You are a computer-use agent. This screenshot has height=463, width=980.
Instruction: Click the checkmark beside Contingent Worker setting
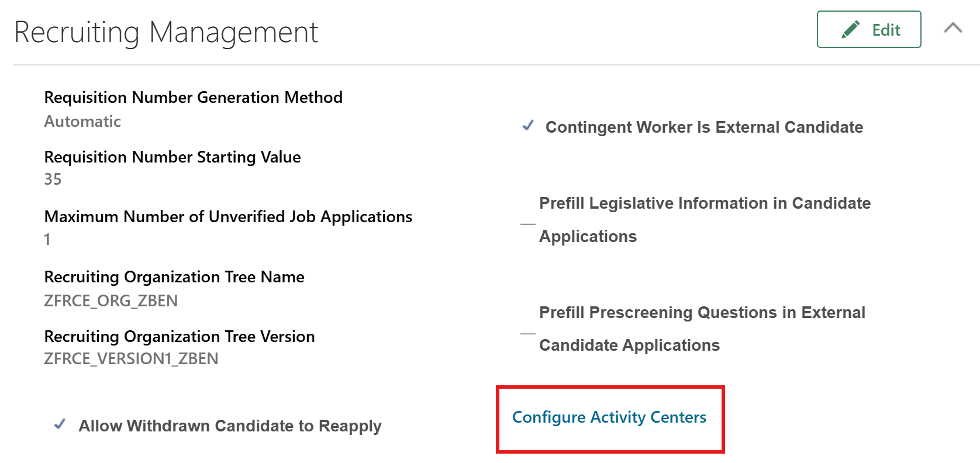coord(528,125)
